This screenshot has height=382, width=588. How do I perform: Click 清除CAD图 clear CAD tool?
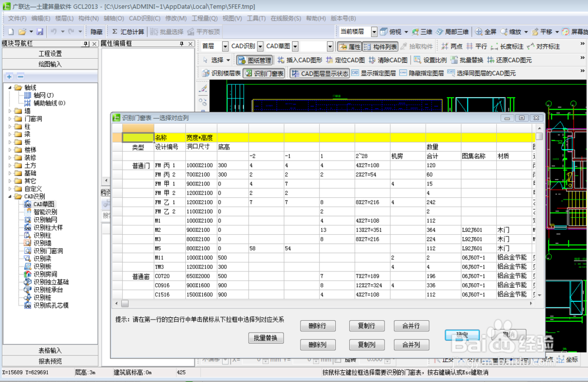click(388, 60)
